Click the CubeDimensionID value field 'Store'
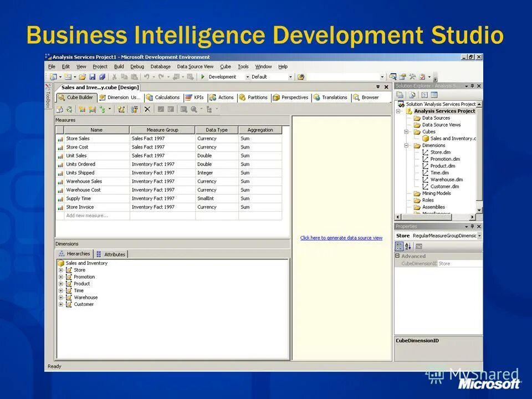The height and width of the screenshot is (399, 532). 459,264
